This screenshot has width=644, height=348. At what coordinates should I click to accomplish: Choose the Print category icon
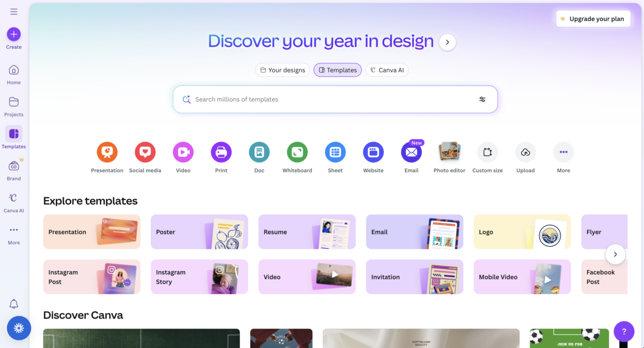click(x=221, y=151)
